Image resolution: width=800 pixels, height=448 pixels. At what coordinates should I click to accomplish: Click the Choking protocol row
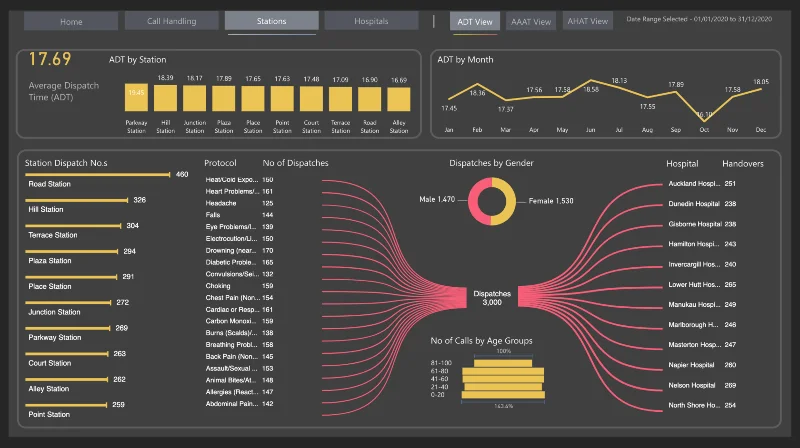[x=239, y=286]
